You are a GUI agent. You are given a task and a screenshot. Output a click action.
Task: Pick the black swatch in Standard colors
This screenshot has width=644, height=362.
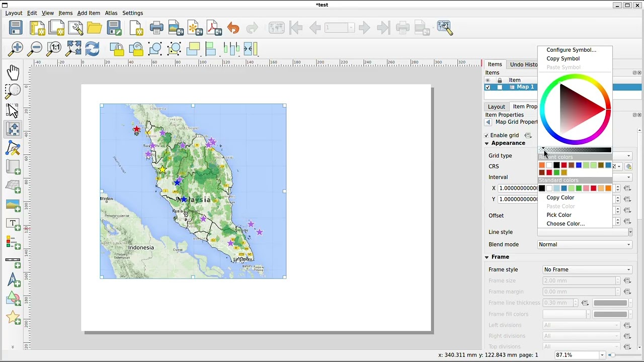[542, 189]
